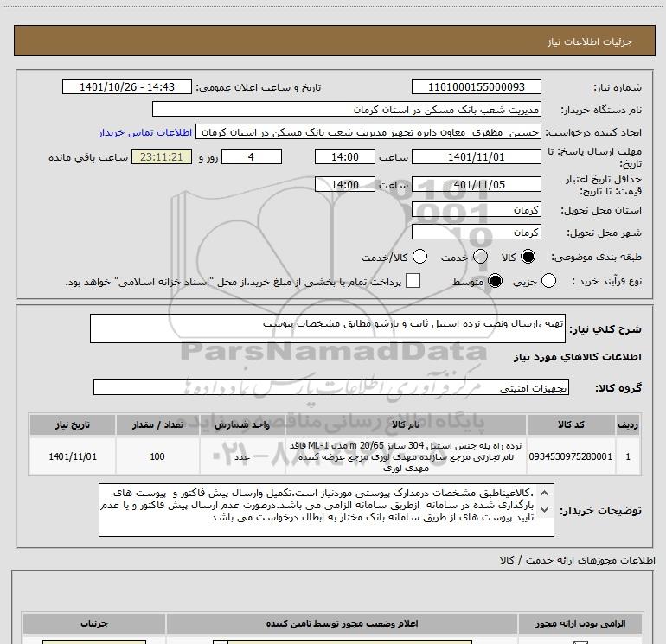Click the goods group field تجهیزات امنیتی
The height and width of the screenshot is (644, 666).
[331, 387]
